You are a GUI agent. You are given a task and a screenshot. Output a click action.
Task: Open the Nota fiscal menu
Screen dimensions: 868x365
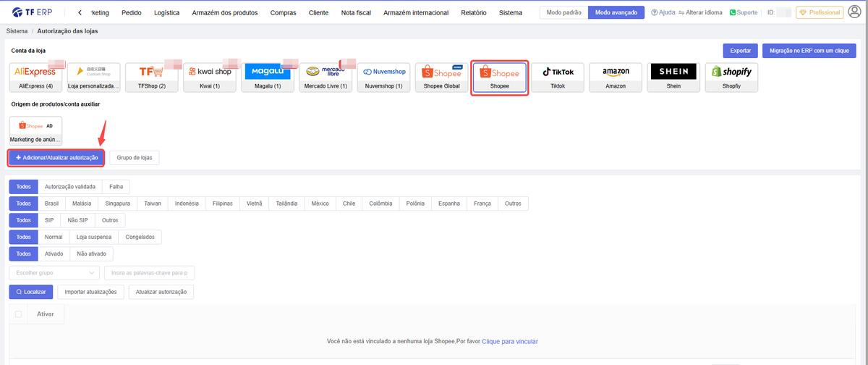(x=356, y=12)
